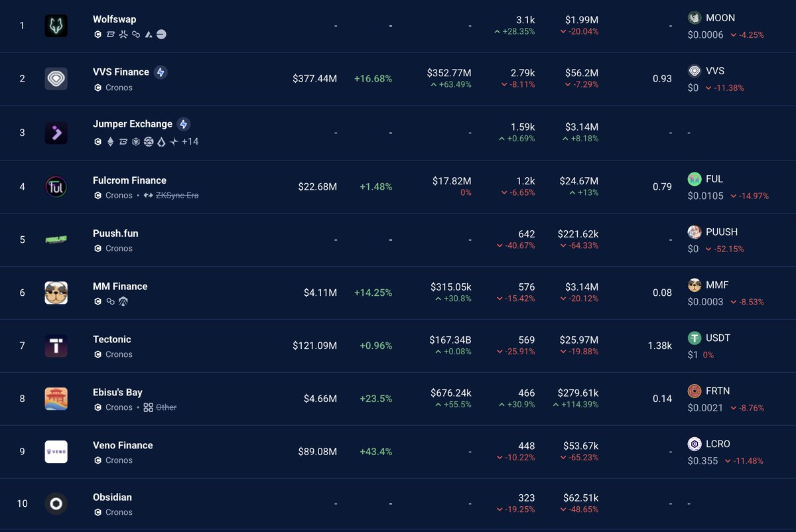Click the 3.1k users value for Wolfswap
This screenshot has width=796, height=532.
tap(525, 20)
